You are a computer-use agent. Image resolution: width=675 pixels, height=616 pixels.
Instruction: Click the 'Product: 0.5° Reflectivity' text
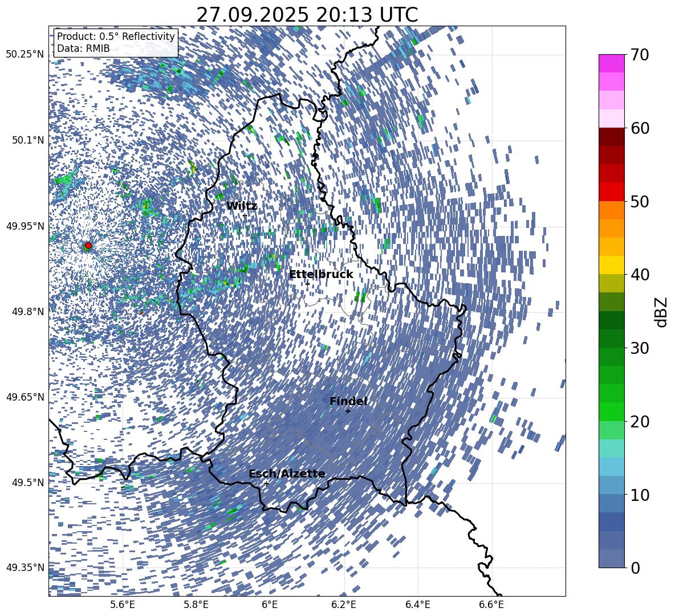click(x=116, y=36)
